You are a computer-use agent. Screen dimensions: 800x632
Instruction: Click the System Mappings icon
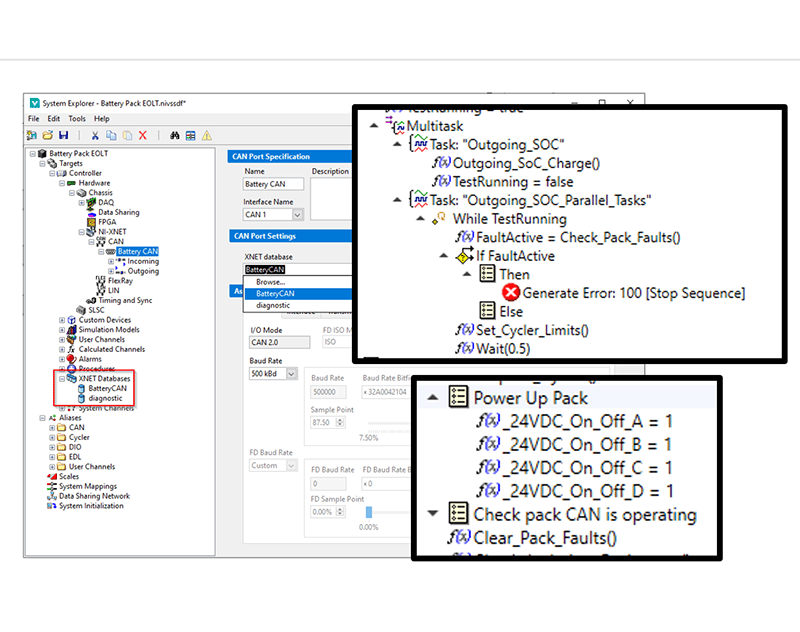(52, 486)
